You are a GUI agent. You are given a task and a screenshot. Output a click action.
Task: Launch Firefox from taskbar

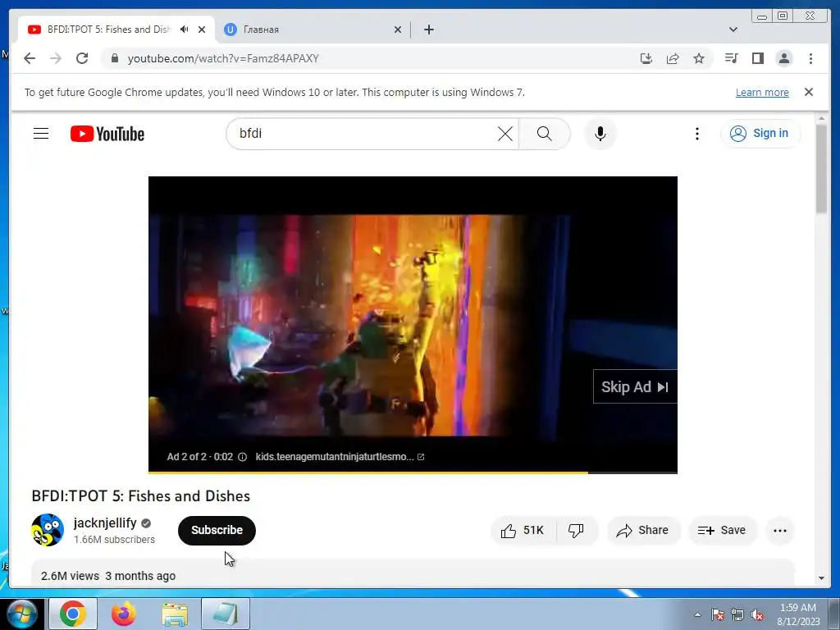[124, 614]
